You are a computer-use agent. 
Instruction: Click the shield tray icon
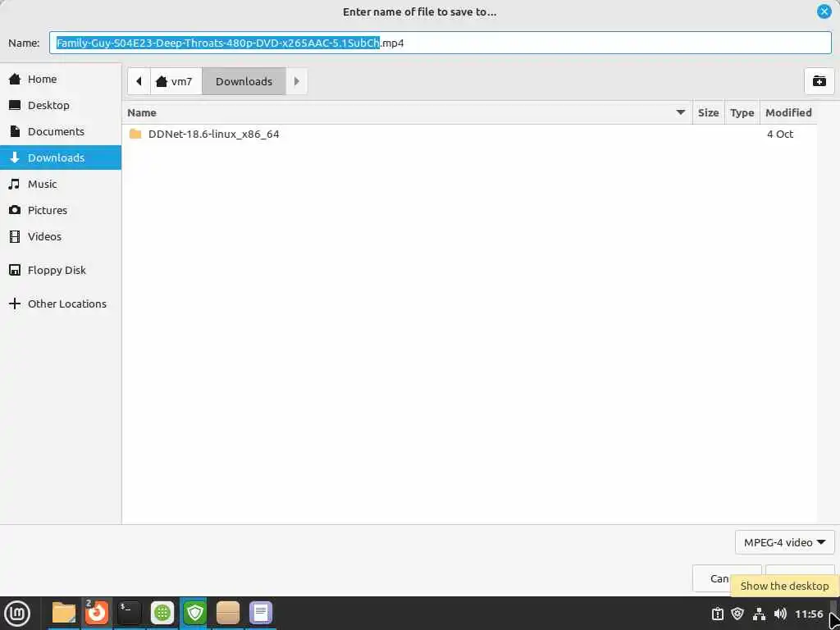(737, 614)
